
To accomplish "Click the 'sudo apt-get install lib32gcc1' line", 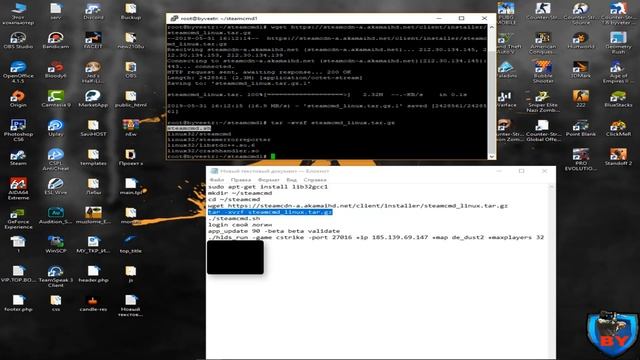I will coord(268,187).
